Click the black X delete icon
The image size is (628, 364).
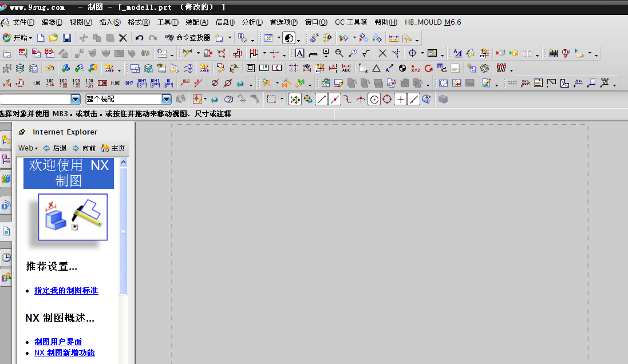[x=123, y=38]
